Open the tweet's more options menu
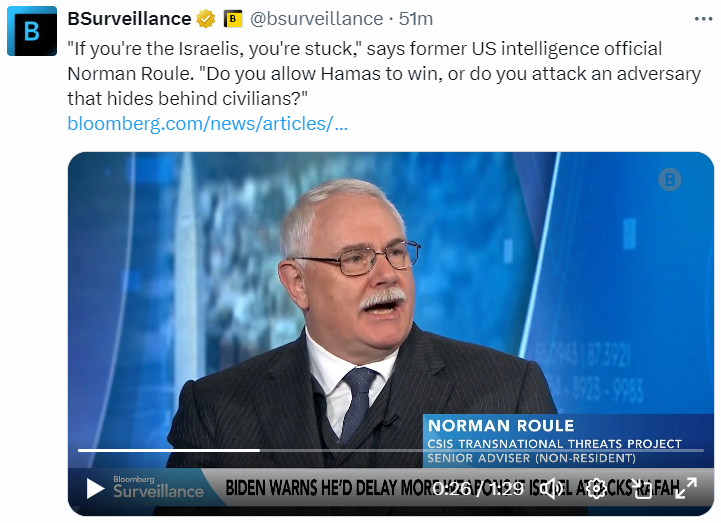This screenshot has width=721, height=523. [x=704, y=19]
